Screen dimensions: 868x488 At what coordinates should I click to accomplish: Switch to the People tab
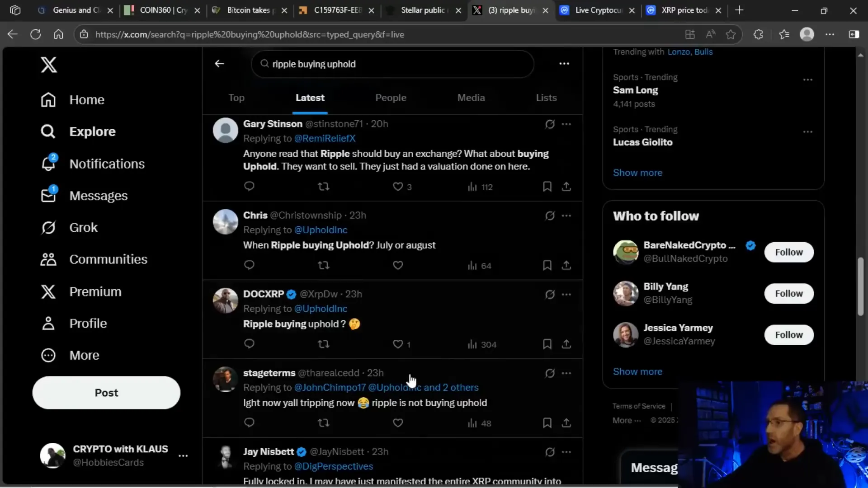click(x=391, y=98)
